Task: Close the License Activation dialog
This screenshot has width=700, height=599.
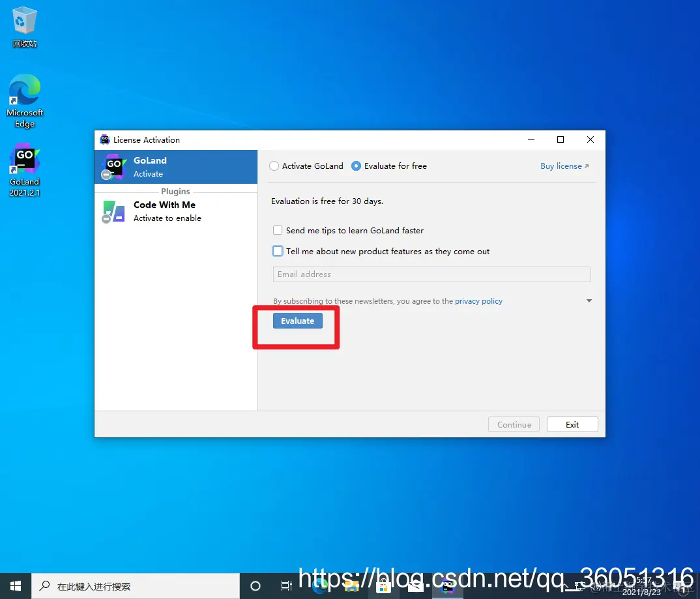Action: tap(591, 139)
